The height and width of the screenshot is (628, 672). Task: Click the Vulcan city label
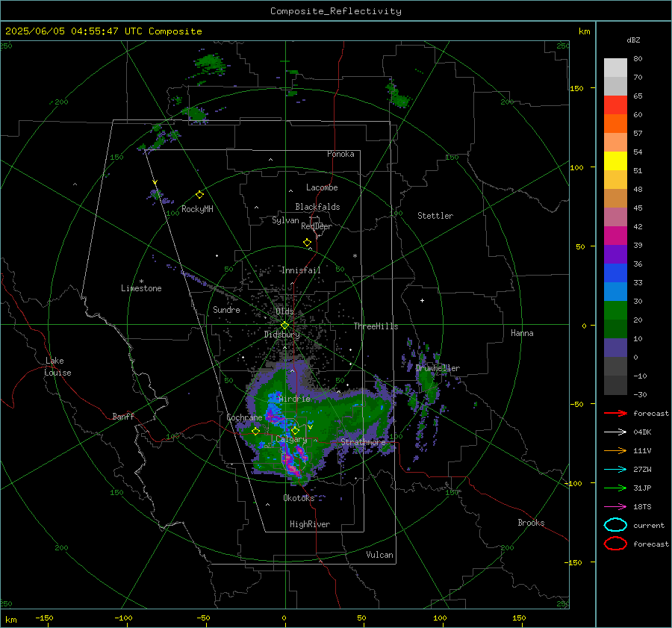380,555
